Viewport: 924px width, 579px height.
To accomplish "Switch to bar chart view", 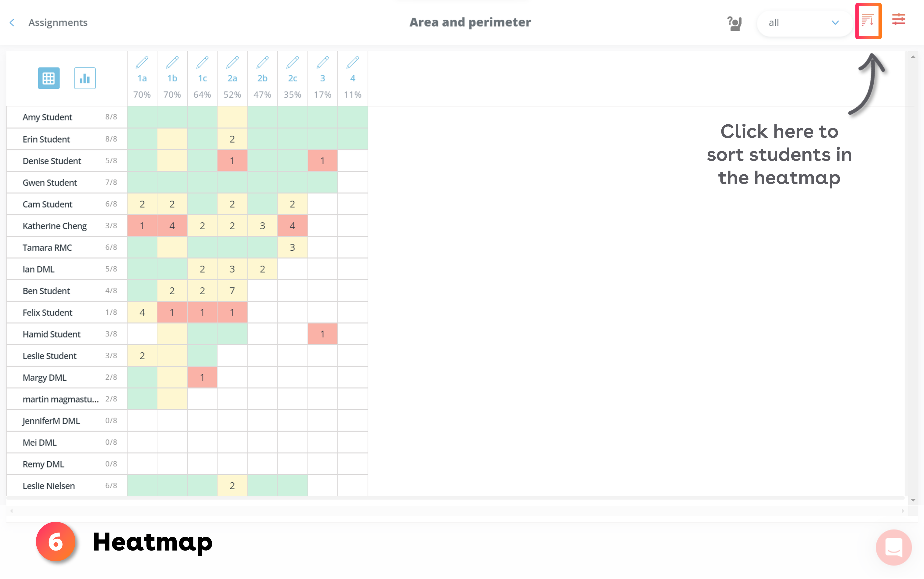I will [85, 78].
